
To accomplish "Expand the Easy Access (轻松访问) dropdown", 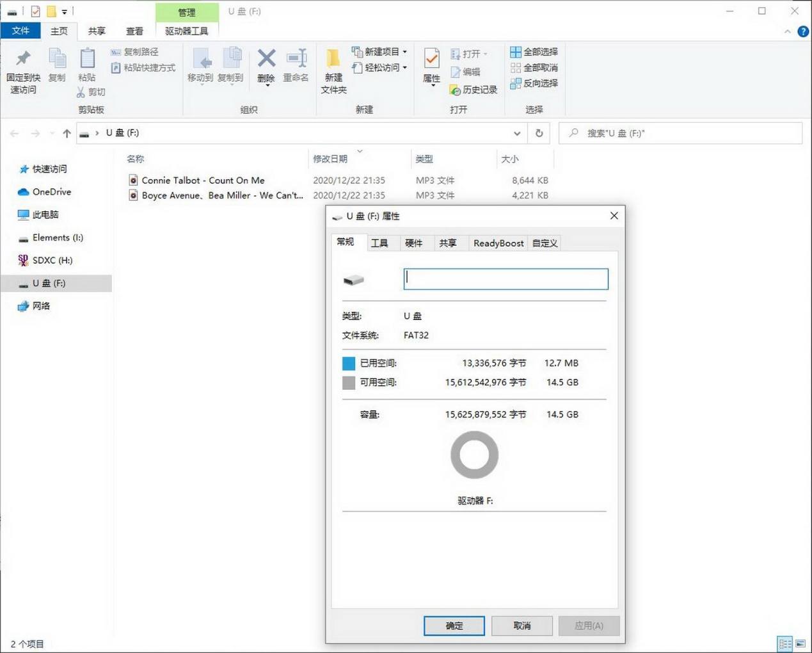I will [x=404, y=68].
